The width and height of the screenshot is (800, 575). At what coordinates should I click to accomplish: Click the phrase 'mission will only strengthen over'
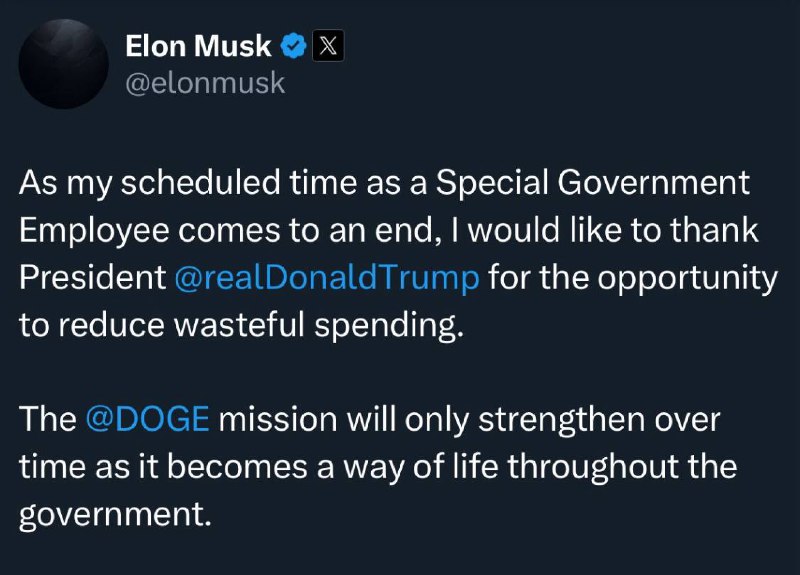click(x=469, y=420)
